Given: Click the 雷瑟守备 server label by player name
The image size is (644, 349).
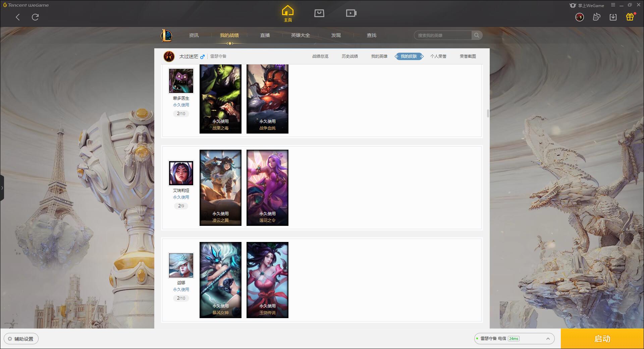Looking at the screenshot, I should click(218, 56).
